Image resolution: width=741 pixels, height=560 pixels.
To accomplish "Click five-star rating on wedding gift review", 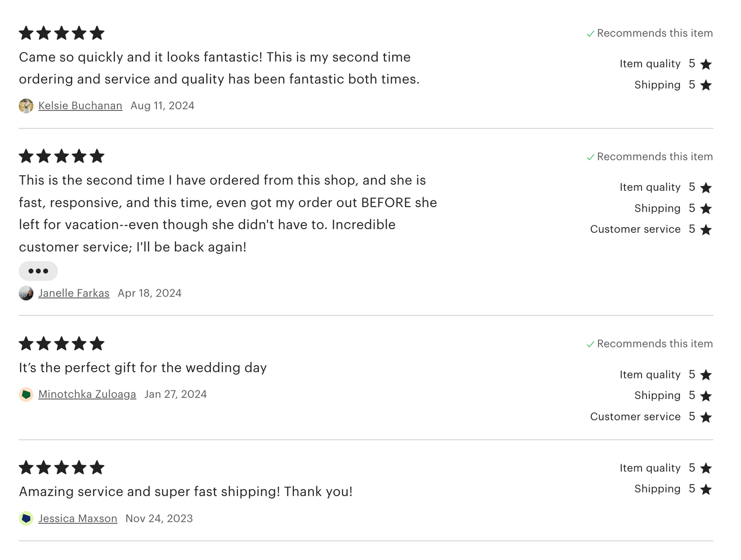I will [x=62, y=344].
